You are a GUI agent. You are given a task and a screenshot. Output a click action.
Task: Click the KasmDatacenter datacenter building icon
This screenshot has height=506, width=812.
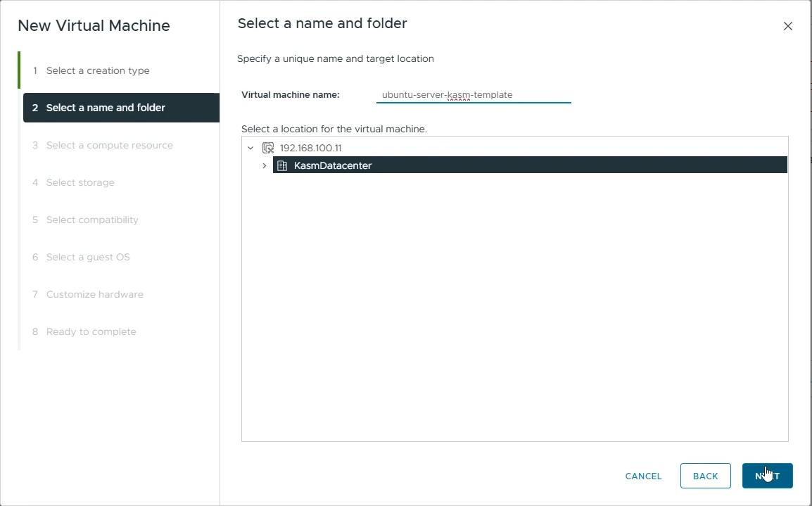tap(283, 165)
